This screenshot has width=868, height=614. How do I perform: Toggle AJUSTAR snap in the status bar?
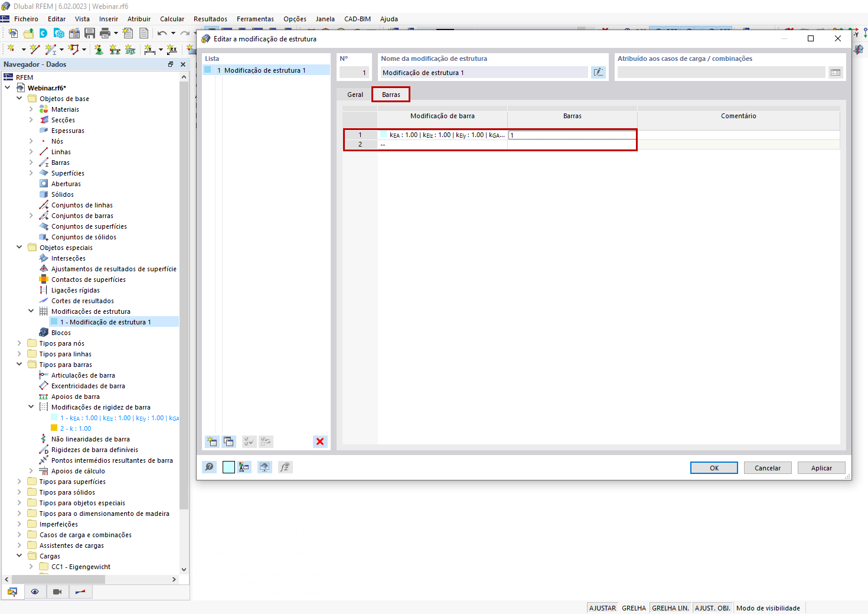click(602, 607)
